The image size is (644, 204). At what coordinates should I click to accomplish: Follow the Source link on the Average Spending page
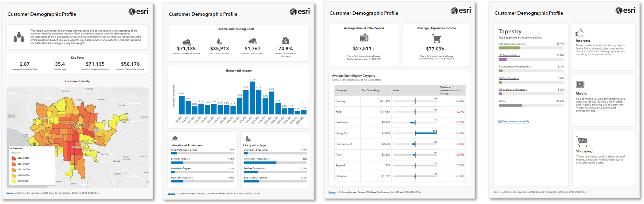tap(332, 192)
